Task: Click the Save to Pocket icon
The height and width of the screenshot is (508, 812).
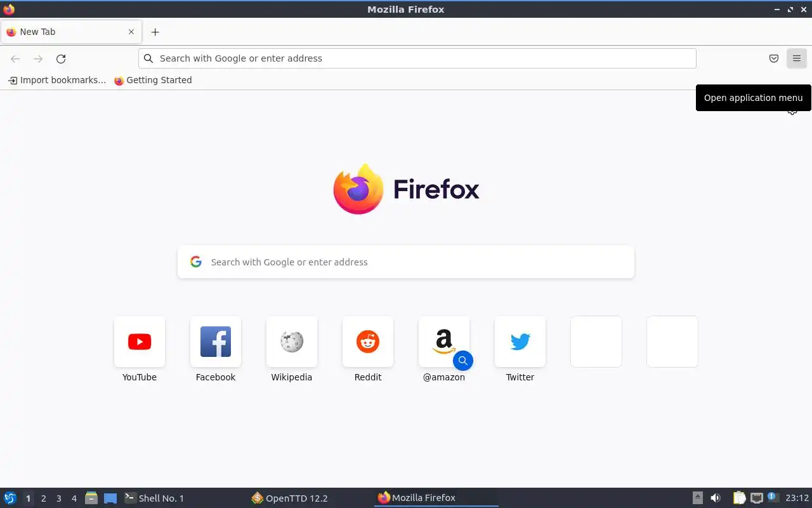Action: tap(774, 58)
